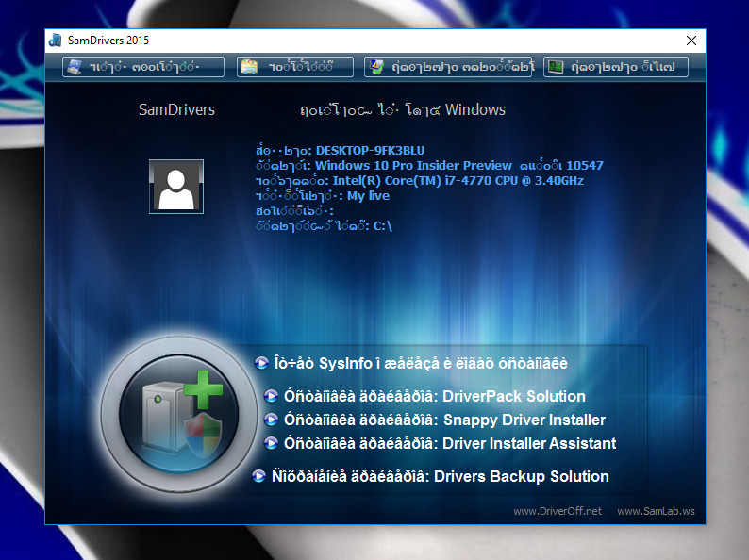Click the Windows 10 Pro Insider Preview text
Screen dimensions: 749x560
click(x=413, y=166)
